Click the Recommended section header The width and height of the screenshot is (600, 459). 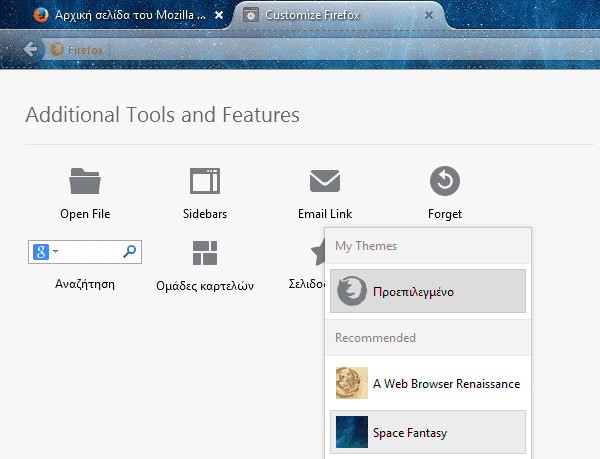[375, 338]
